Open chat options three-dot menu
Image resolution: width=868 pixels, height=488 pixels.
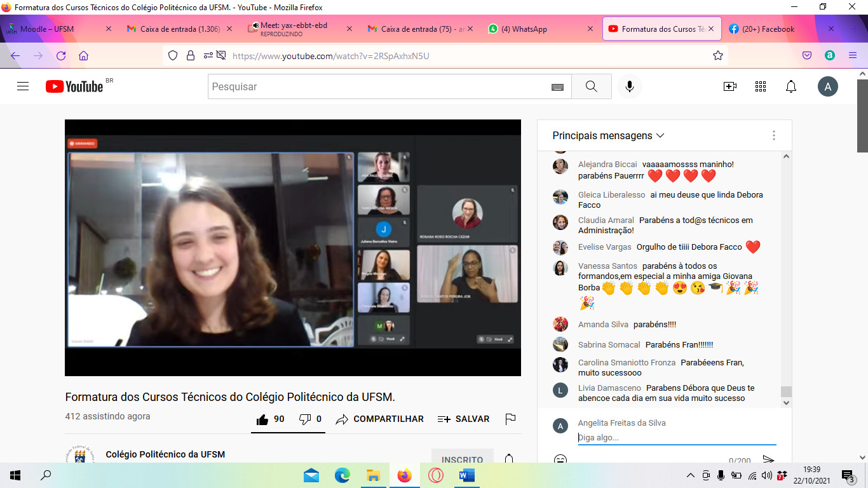pyautogui.click(x=773, y=135)
